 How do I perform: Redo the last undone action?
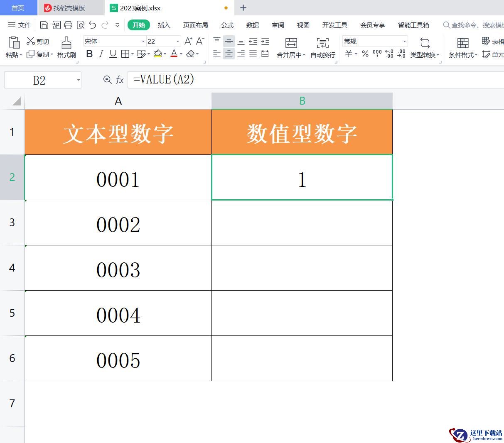pos(105,25)
